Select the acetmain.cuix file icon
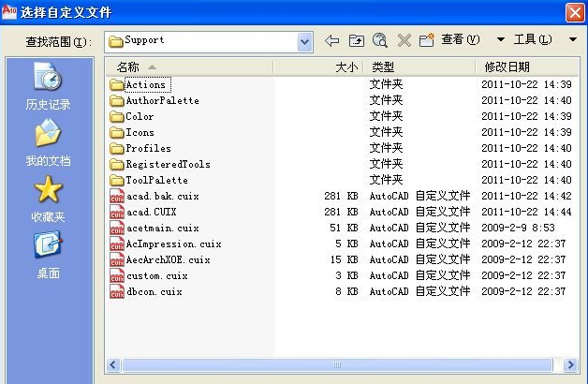588x384 pixels. pyautogui.click(x=117, y=228)
